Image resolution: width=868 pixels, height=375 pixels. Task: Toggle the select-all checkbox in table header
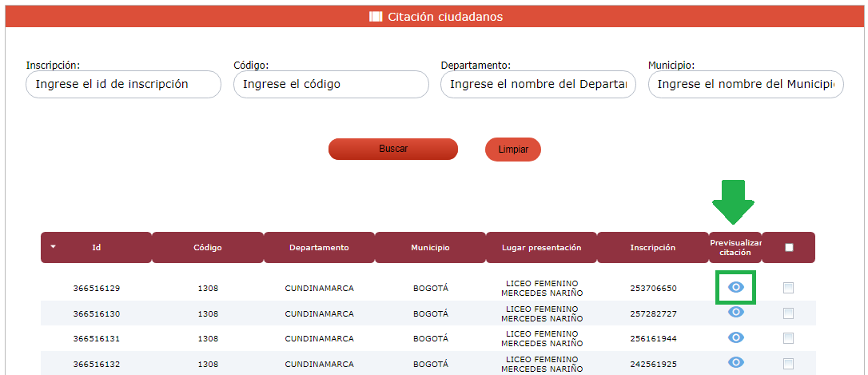tap(789, 248)
